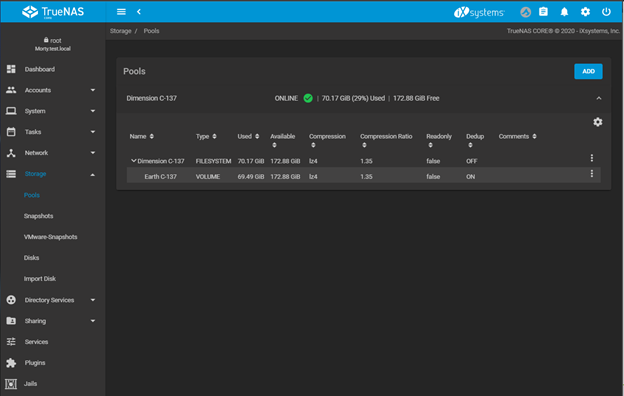Click the Accounts people icon
Image resolution: width=624 pixels, height=396 pixels.
11,90
